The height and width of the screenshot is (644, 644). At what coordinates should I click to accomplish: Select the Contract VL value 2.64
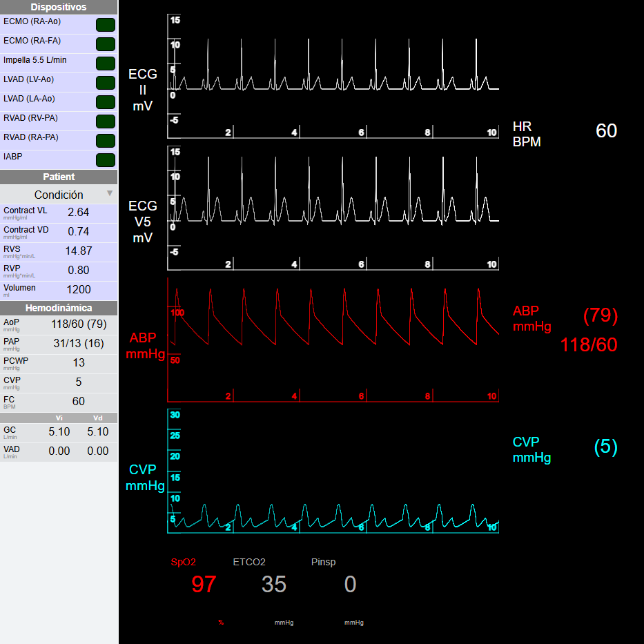point(78,213)
